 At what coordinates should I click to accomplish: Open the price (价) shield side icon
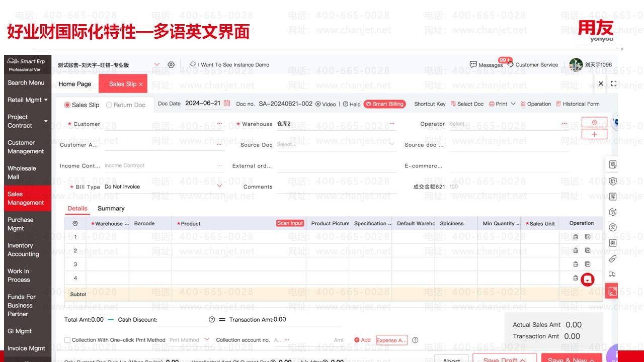coord(612,181)
